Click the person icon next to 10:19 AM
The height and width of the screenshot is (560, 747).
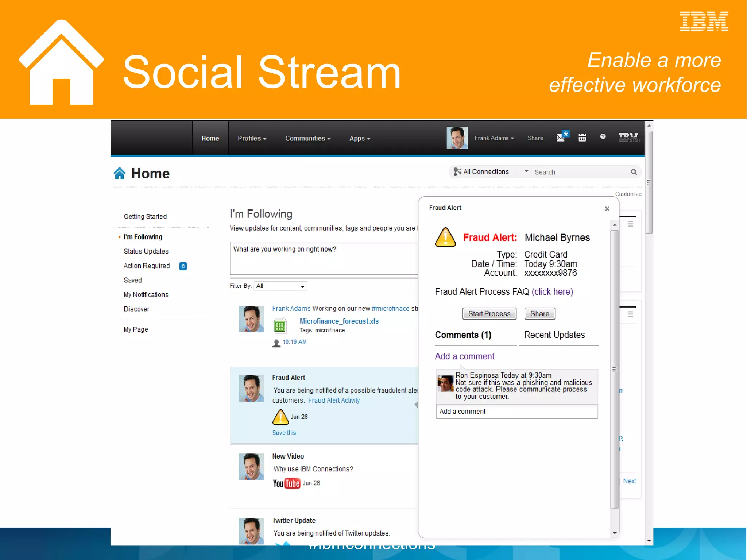[276, 343]
